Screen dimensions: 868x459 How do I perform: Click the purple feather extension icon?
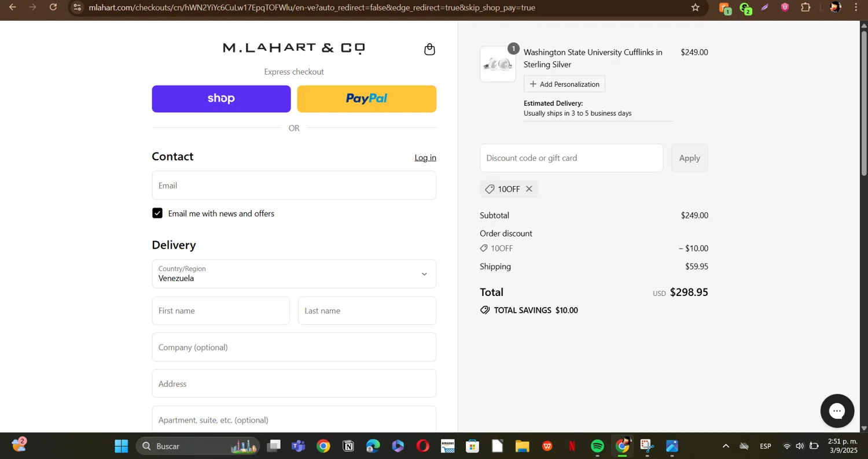point(765,8)
